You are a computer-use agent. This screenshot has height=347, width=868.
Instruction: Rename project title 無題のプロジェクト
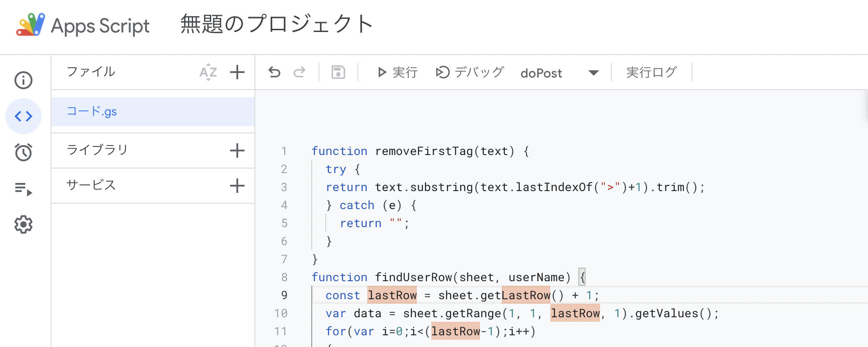coord(277,24)
